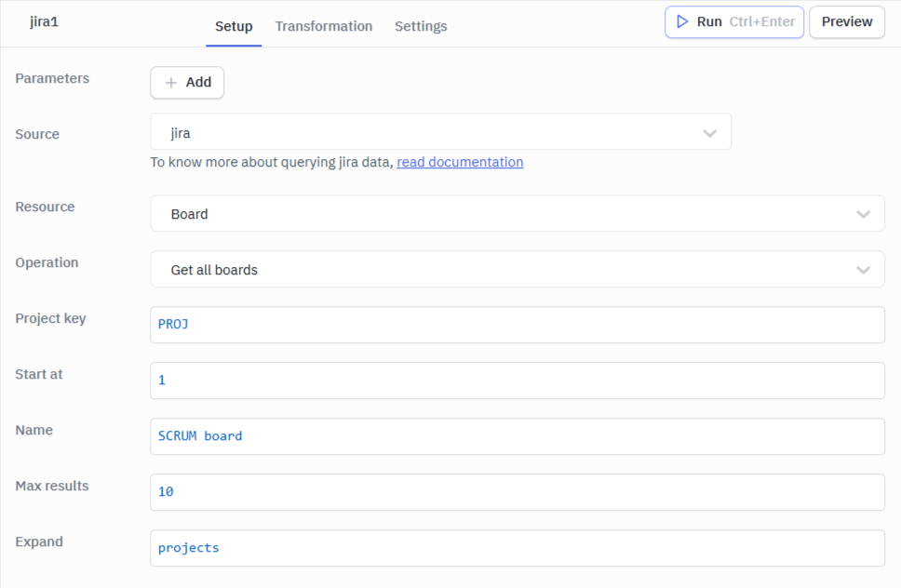Screen dimensions: 901x588
Task: Click the Project key label
Action: pyautogui.click(x=50, y=318)
